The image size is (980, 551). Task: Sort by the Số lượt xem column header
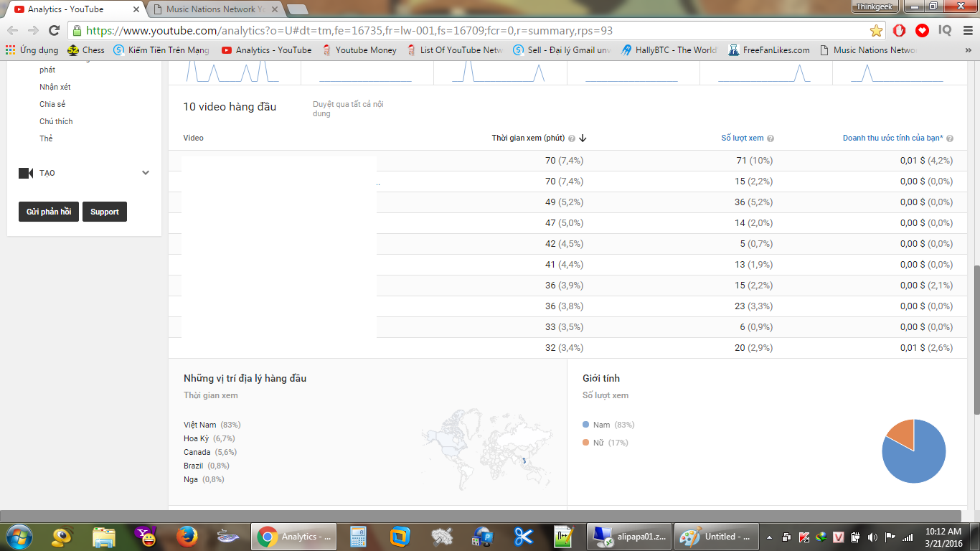743,138
